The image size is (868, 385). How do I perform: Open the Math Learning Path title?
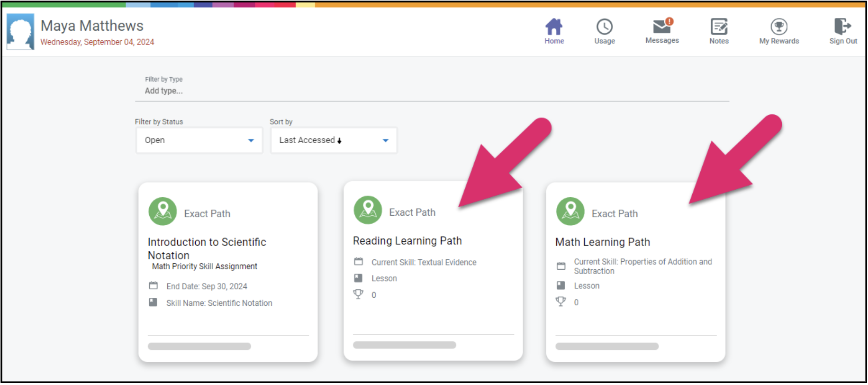(x=602, y=242)
